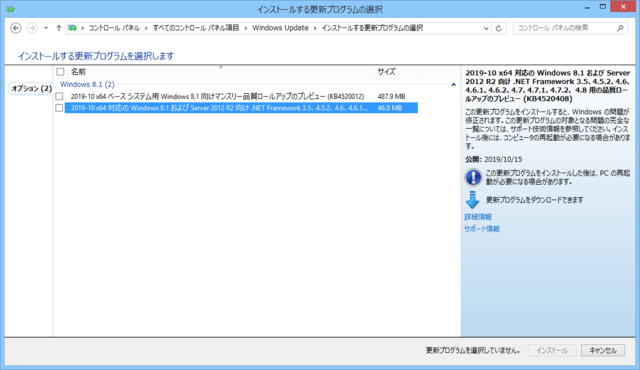This screenshot has height=370, width=640.
Task: Click the Windows Update icon in address bar
Action: click(x=73, y=28)
